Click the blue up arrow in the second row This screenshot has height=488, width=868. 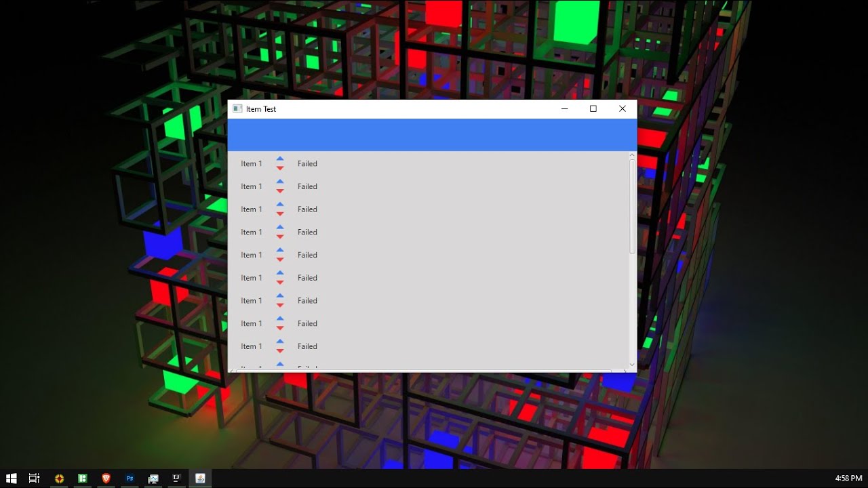click(x=280, y=182)
